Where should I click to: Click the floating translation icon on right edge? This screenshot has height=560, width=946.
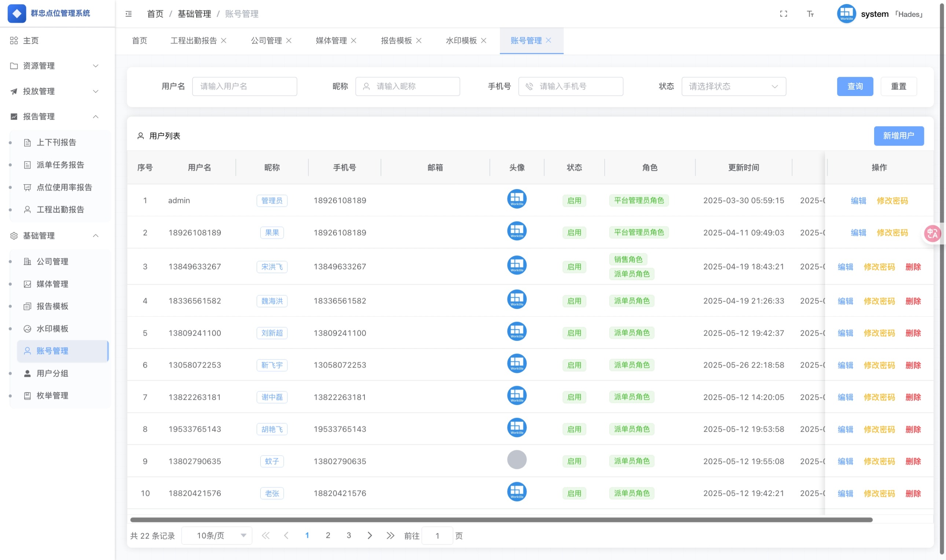[932, 233]
